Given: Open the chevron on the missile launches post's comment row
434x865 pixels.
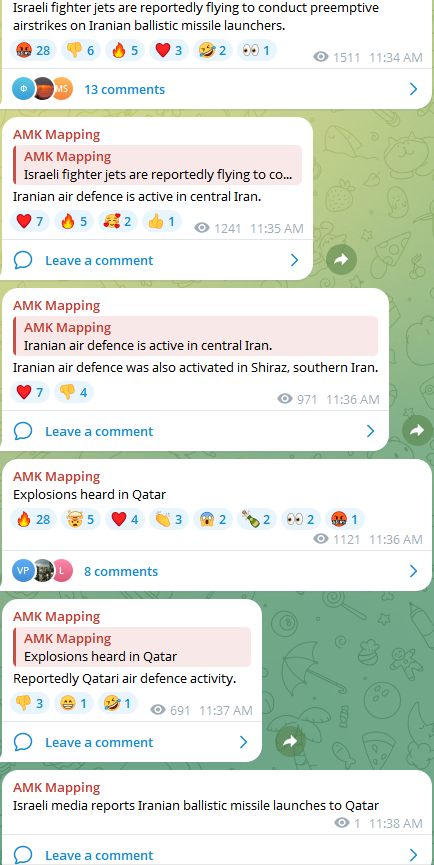Looking at the screenshot, I should tap(414, 855).
